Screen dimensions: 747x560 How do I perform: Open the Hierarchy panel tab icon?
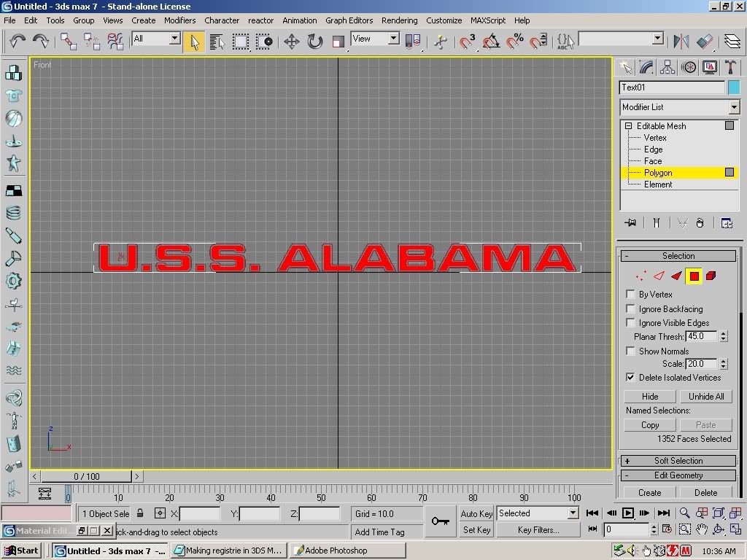667,68
